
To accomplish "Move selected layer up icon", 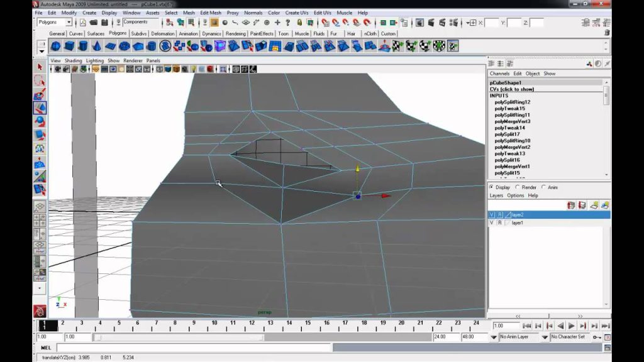I will (x=571, y=206).
